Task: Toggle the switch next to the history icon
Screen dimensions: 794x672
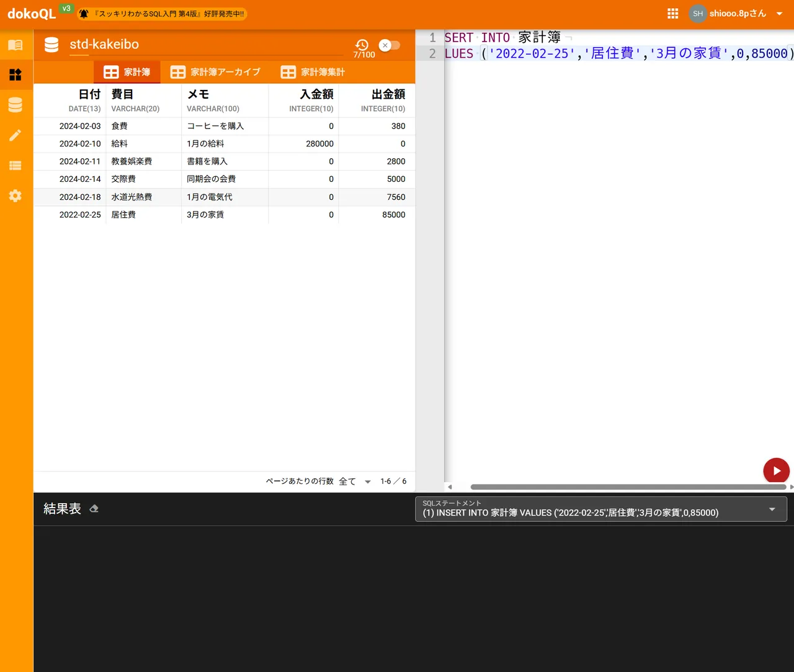Action: pos(390,45)
